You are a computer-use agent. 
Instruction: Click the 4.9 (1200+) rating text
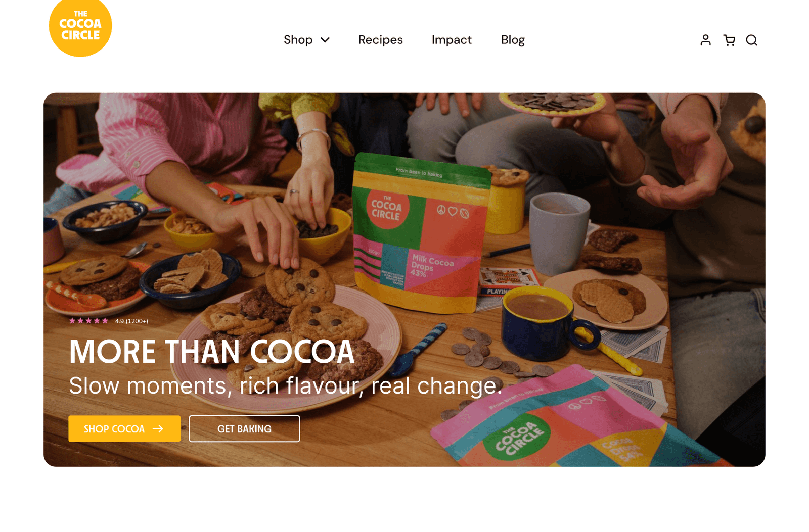pos(131,321)
